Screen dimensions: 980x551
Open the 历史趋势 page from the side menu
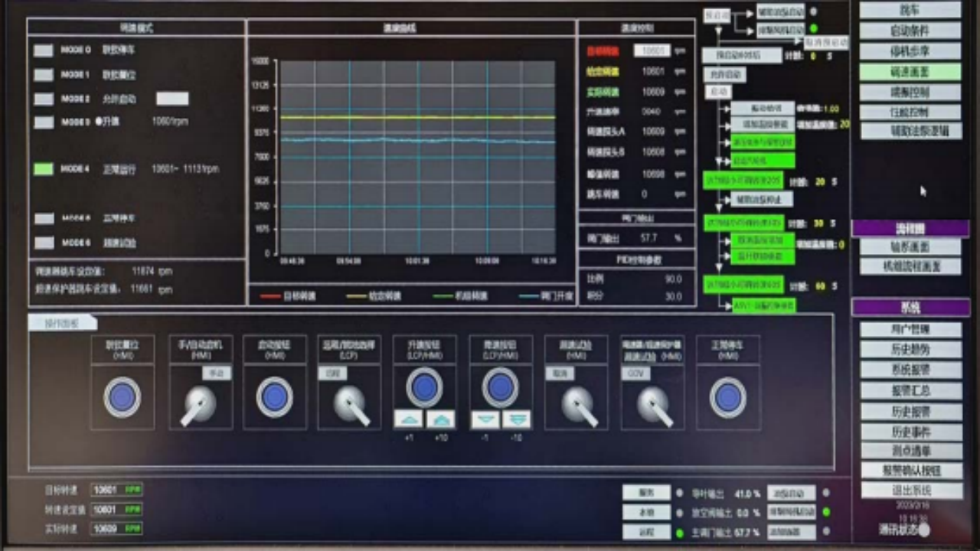coord(910,350)
